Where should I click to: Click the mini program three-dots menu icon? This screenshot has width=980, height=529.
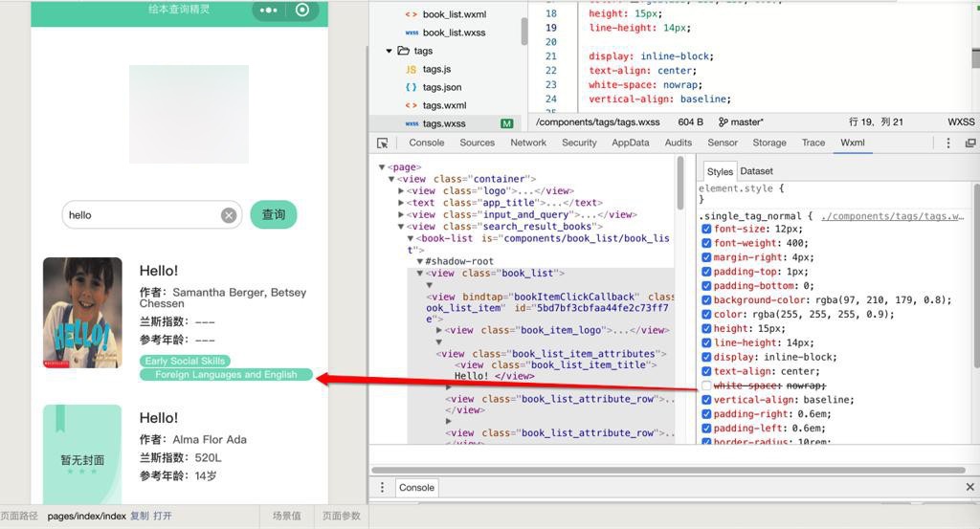pos(269,10)
